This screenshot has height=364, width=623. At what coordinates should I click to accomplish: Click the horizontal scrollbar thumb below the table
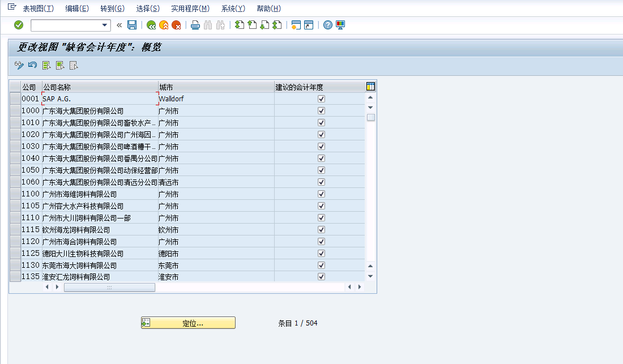pyautogui.click(x=109, y=287)
